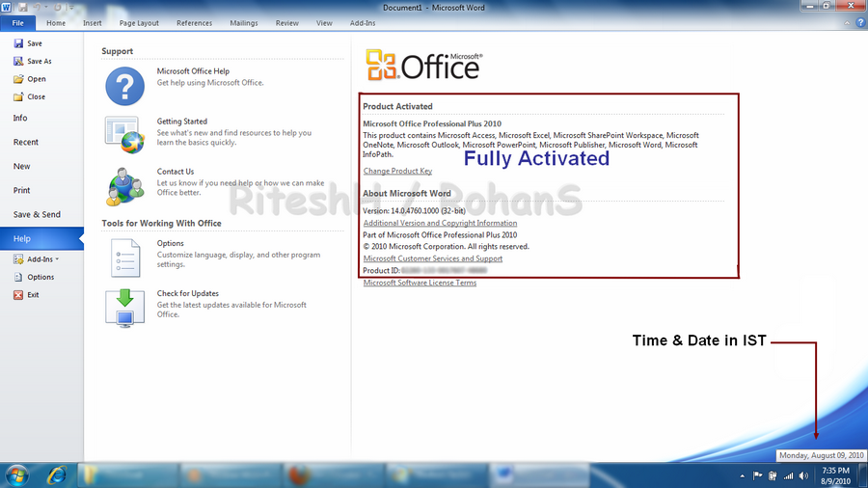
Task: Click the Undo icon in the Quick Access Toolbar
Action: point(37,7)
